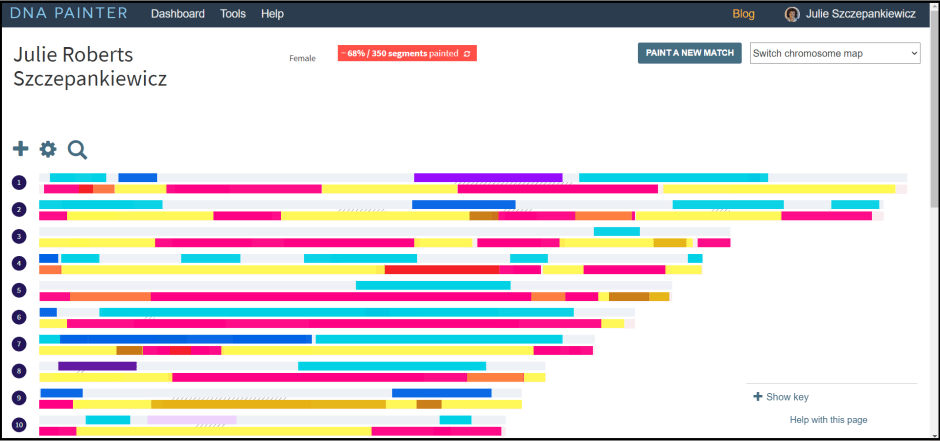Click the user avatar icon in header
This screenshot has height=441, width=940.
pos(792,14)
